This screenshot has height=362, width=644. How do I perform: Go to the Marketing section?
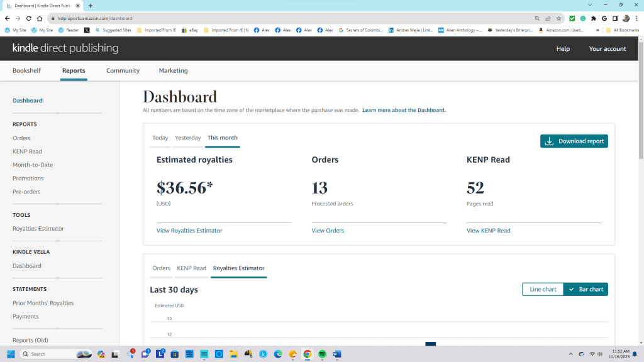click(x=173, y=70)
